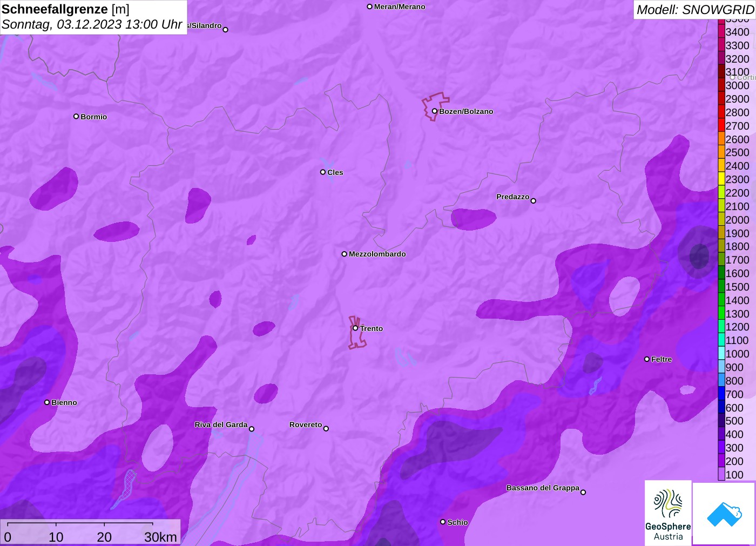Viewport: 756px width, 546px height.
Task: Click the 3000 value in legend
Action: tap(737, 85)
